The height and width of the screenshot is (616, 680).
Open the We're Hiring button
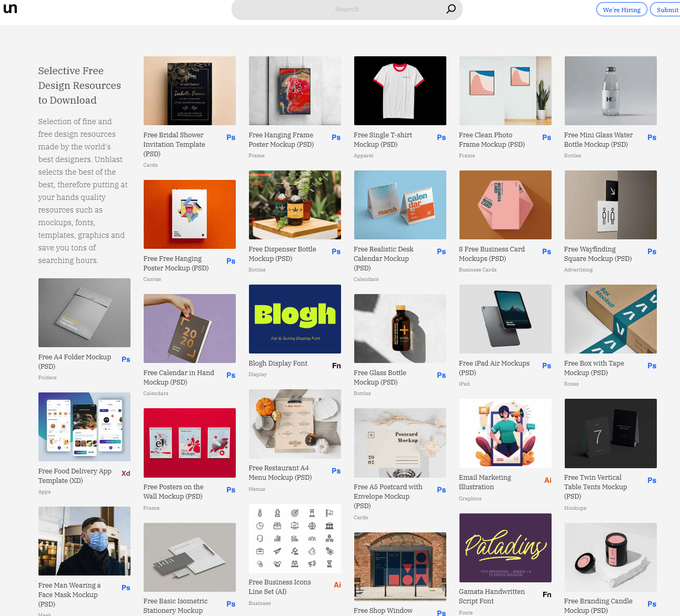click(622, 9)
